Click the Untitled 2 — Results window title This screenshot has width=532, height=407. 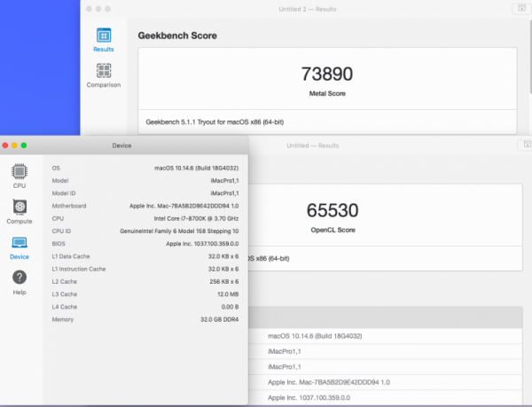click(x=308, y=9)
